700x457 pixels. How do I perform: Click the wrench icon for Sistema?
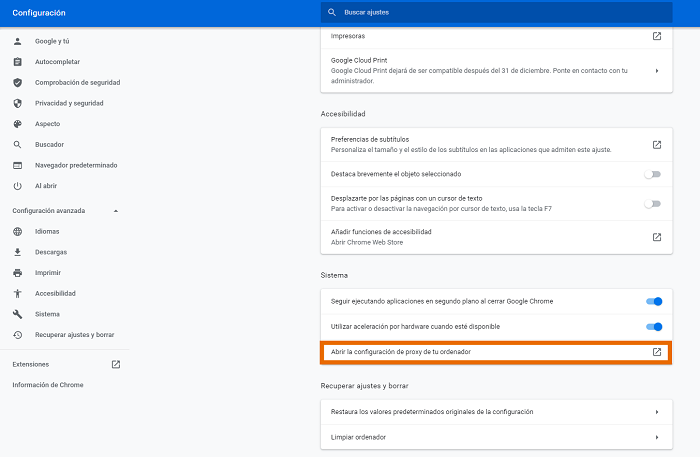tap(17, 314)
